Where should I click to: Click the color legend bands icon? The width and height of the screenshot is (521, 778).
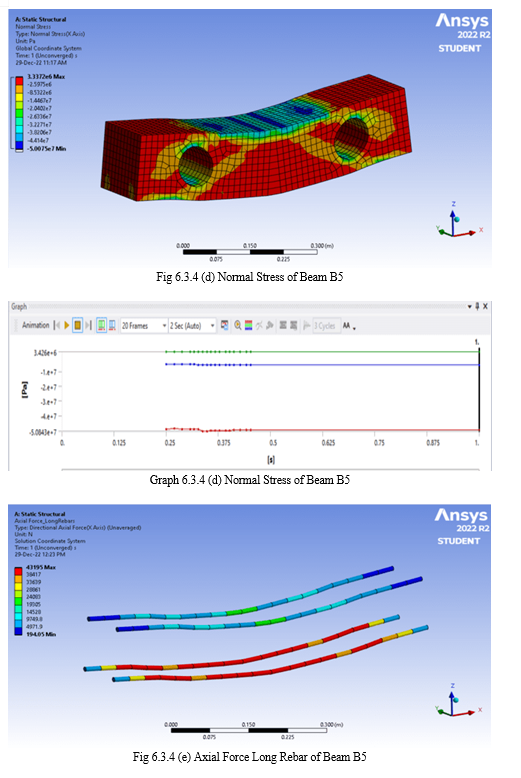[x=249, y=325]
